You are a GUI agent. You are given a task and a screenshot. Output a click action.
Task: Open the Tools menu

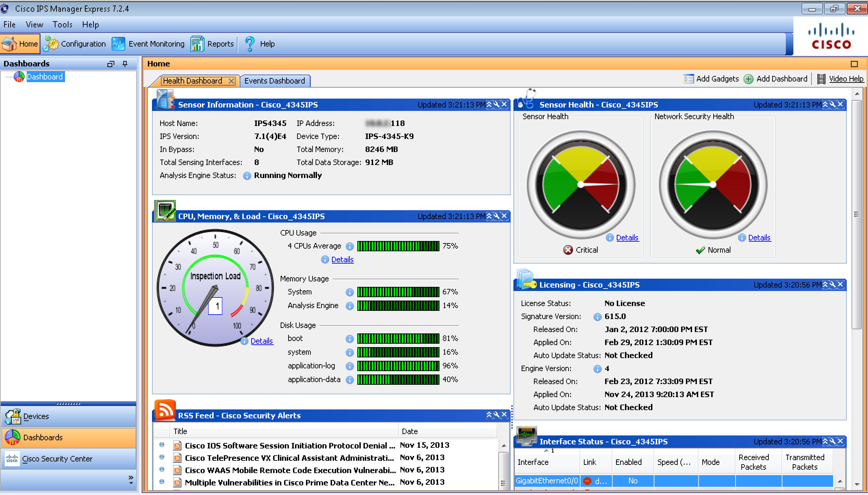coord(62,25)
